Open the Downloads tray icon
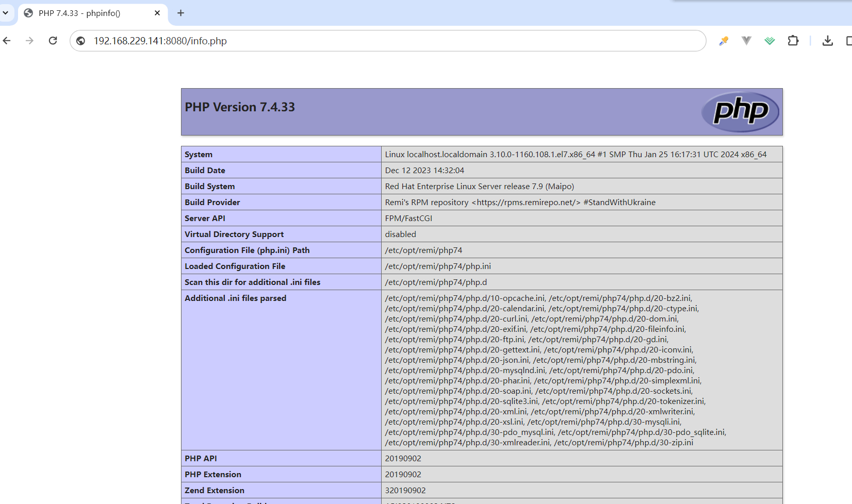852x504 pixels. tap(828, 41)
